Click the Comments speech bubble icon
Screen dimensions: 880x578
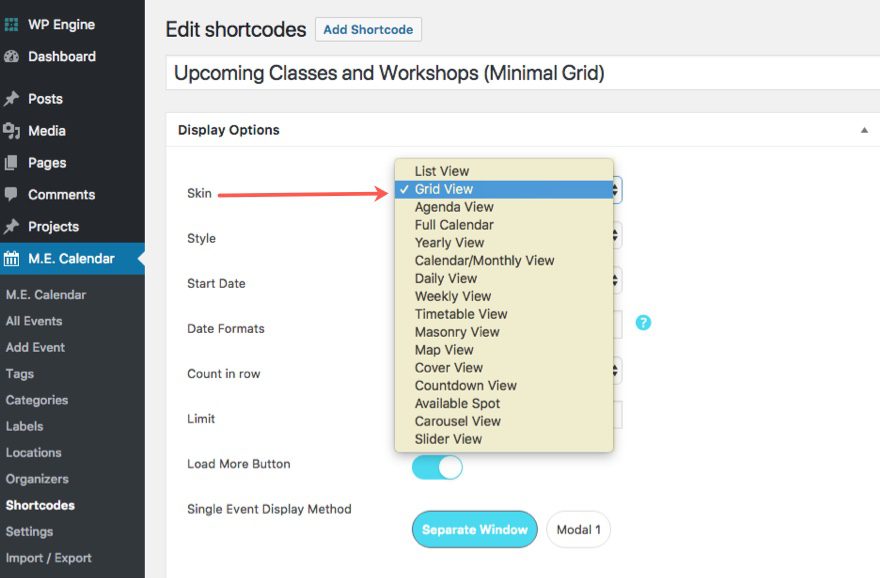pos(12,194)
